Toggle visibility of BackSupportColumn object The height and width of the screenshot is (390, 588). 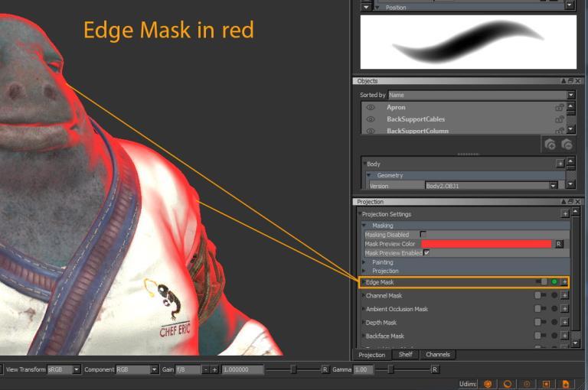[x=371, y=131]
